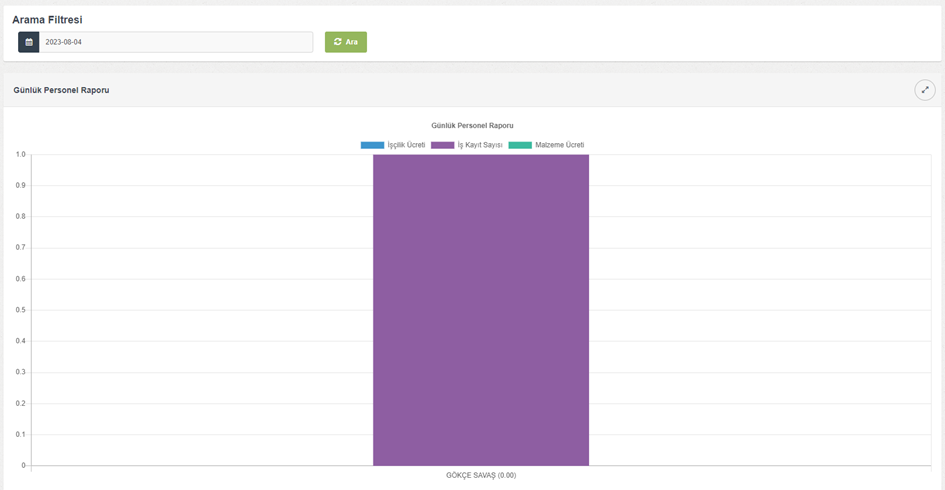
Task: Click the chart title above the legend
Action: click(472, 125)
